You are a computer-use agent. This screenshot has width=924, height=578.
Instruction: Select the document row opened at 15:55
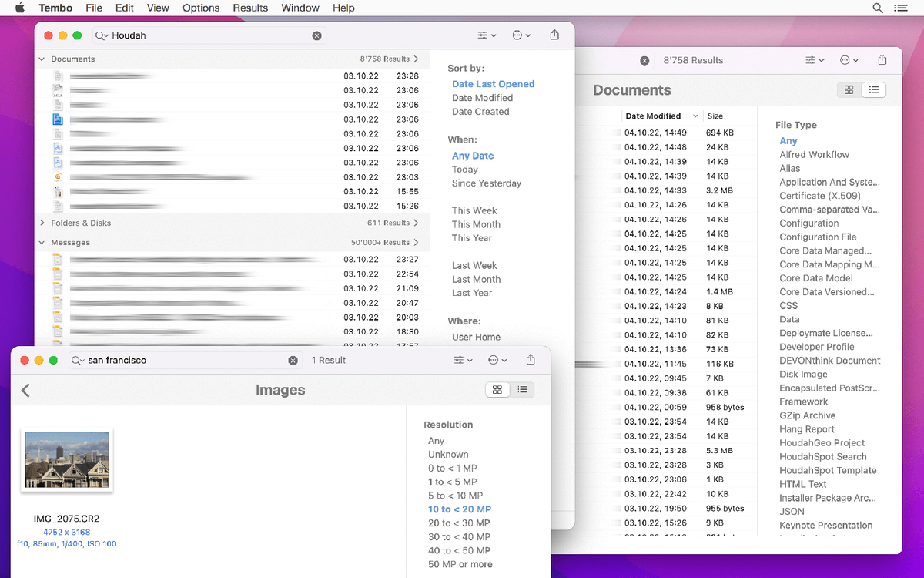[x=232, y=191]
